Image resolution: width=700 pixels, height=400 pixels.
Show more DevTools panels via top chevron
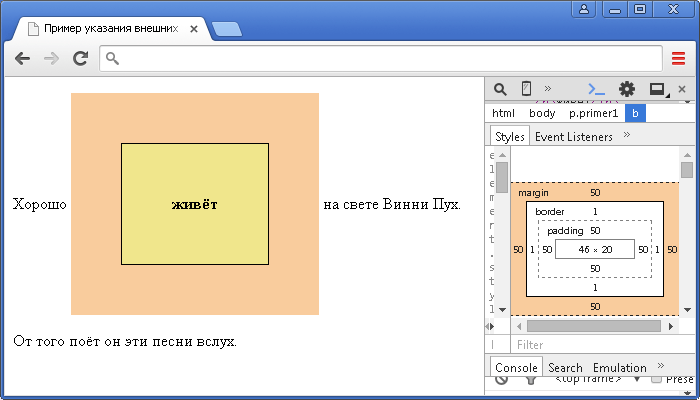click(548, 88)
